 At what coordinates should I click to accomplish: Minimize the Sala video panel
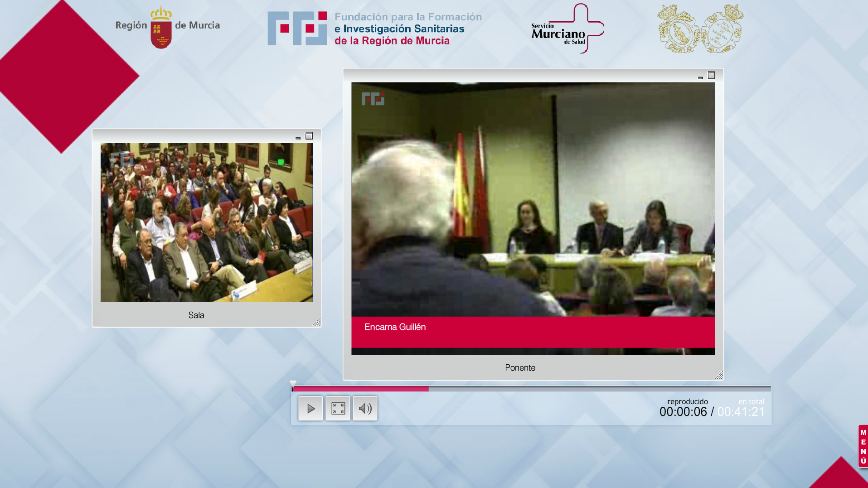point(298,137)
